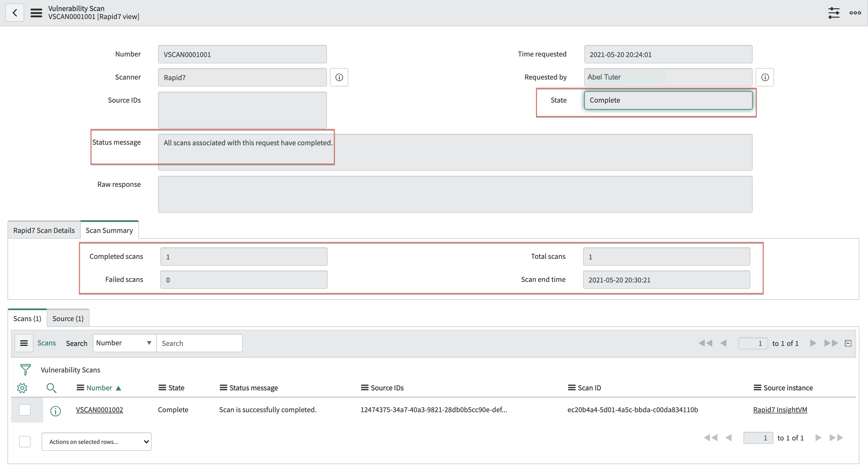Screen dimensions: 868x471
Task: Click the Completed scans field
Action: click(x=244, y=256)
